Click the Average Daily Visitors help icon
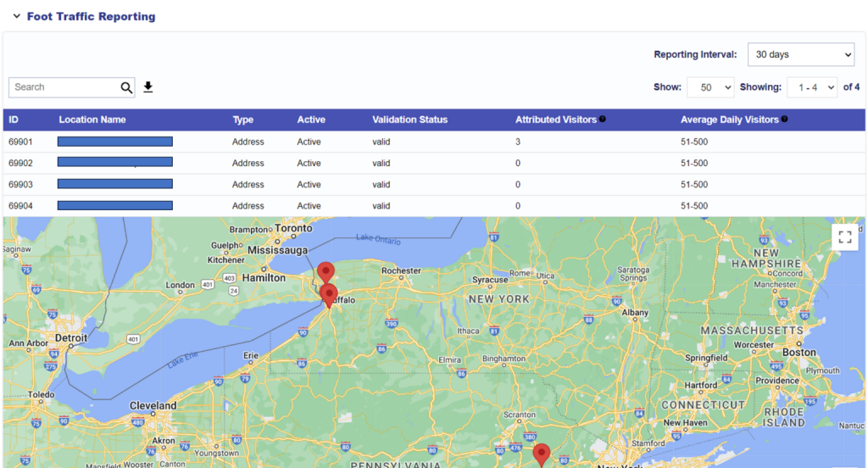This screenshot has height=468, width=868. [784, 119]
